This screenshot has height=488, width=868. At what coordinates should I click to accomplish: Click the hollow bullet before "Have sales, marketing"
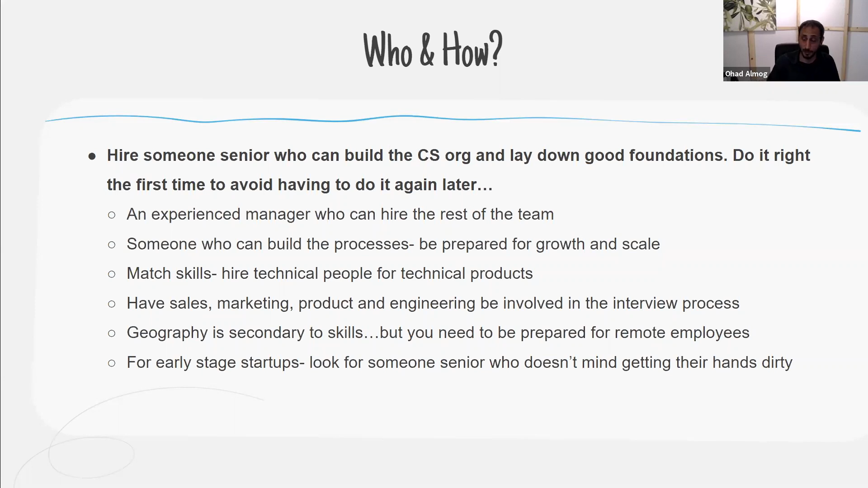pyautogui.click(x=112, y=304)
